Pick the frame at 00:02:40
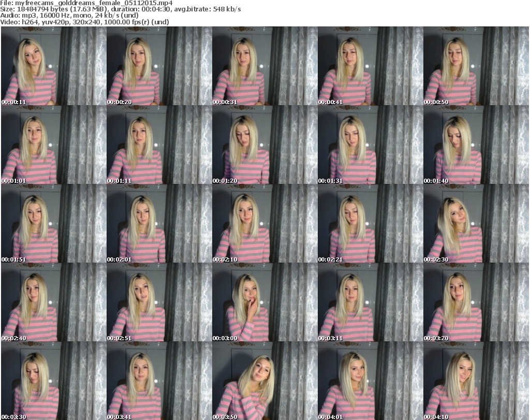The height and width of the screenshot is (420, 530). click(x=53, y=302)
